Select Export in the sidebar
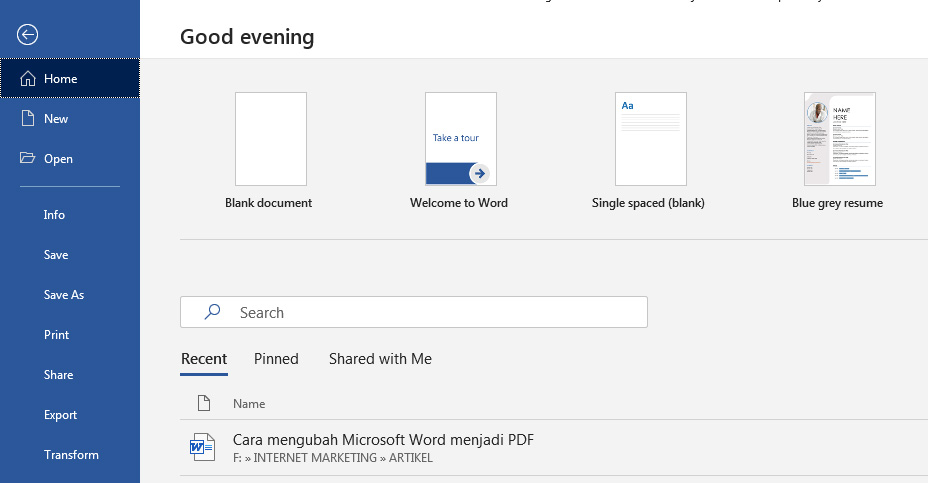928x483 pixels. pyautogui.click(x=60, y=415)
